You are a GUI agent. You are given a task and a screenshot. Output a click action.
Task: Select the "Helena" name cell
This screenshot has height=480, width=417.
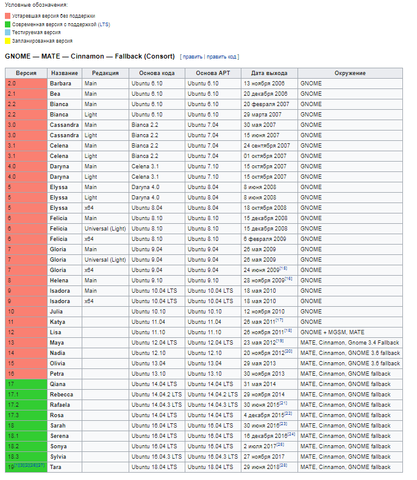click(64, 280)
